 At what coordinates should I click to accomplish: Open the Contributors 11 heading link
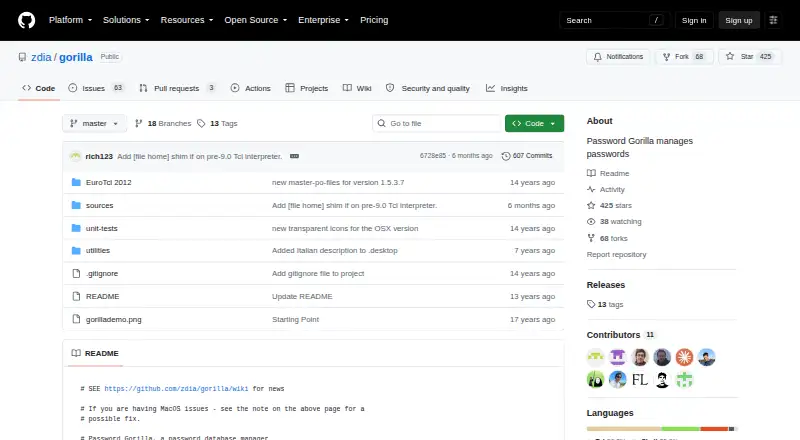tap(620, 335)
